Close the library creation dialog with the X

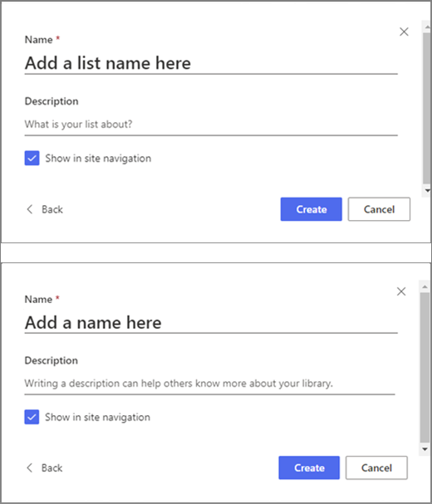[x=401, y=291]
